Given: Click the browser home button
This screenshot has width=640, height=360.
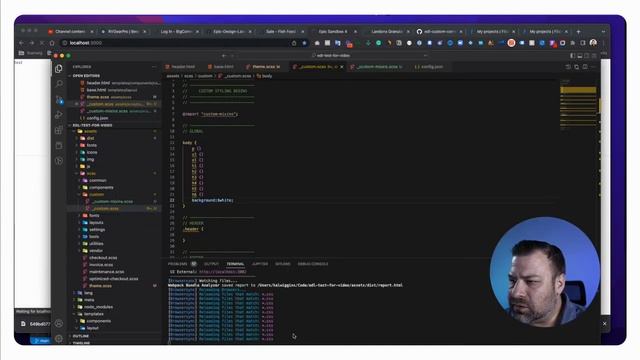Looking at the screenshot, I should 52,43.
